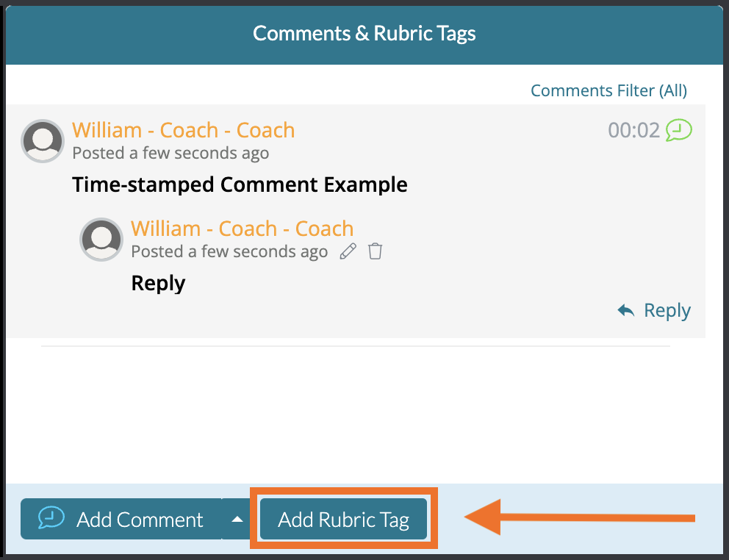Image resolution: width=729 pixels, height=560 pixels.
Task: Click the curved reply arrow icon
Action: 626,311
